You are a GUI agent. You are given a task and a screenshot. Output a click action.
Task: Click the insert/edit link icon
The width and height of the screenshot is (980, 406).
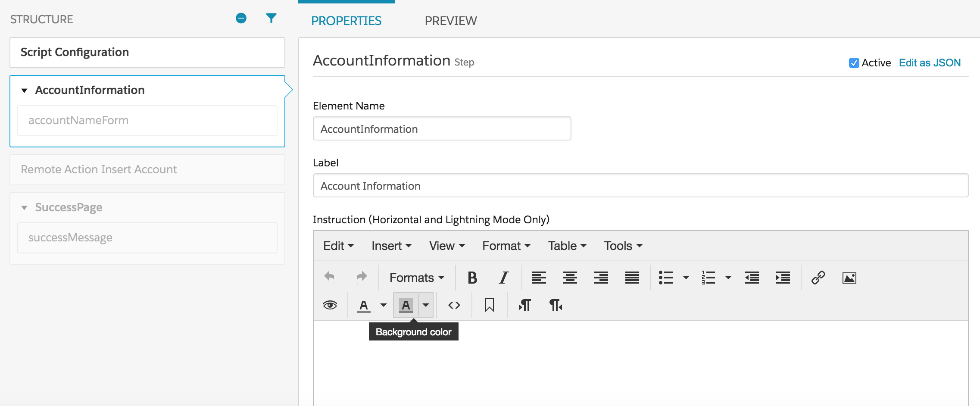[818, 278]
